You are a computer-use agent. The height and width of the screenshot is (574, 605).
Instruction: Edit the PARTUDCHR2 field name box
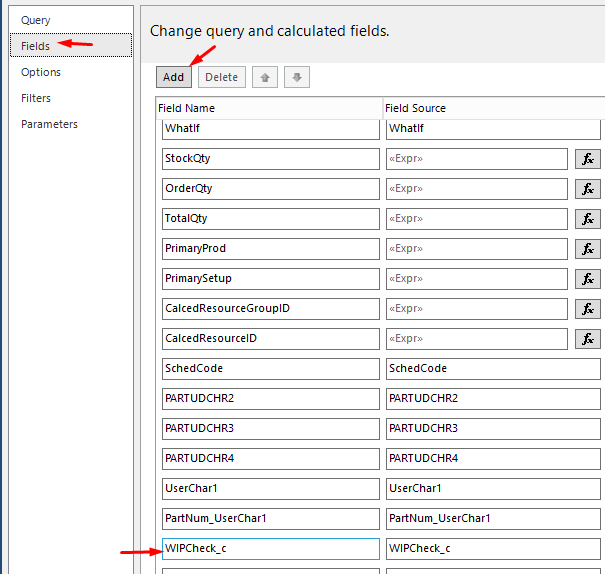271,399
